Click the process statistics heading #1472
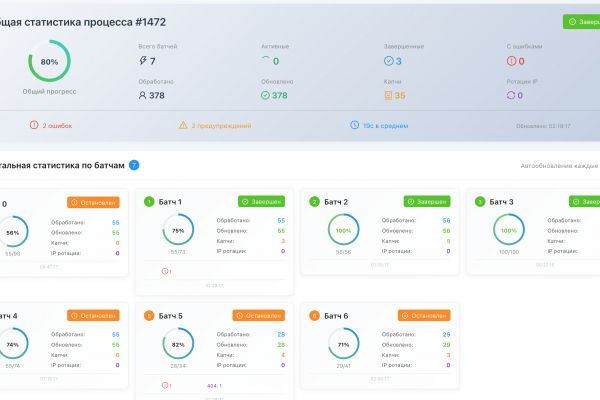 click(83, 22)
